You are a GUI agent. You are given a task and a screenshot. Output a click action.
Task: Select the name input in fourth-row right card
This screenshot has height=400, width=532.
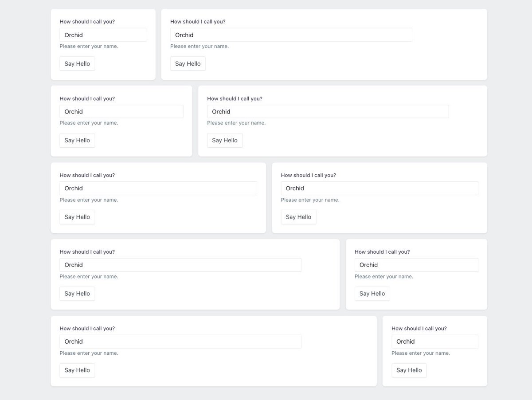tap(417, 265)
